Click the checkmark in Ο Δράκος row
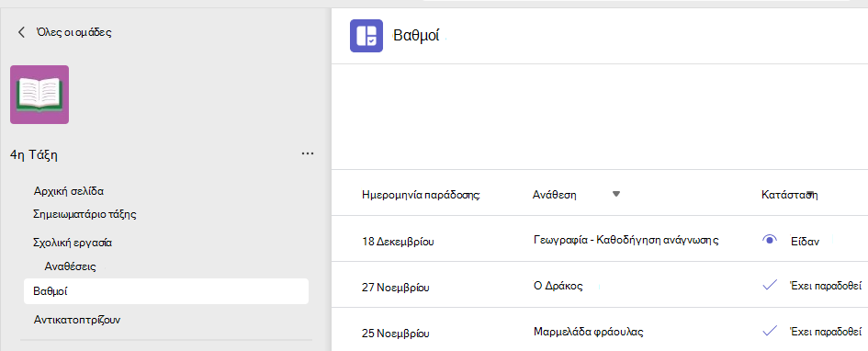The image size is (868, 351). tap(770, 286)
